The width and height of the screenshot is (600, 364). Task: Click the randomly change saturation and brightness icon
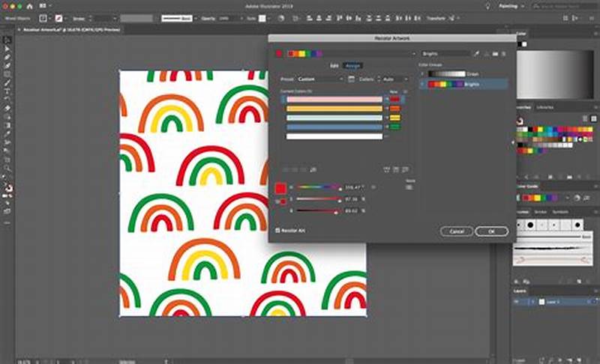coord(396,169)
